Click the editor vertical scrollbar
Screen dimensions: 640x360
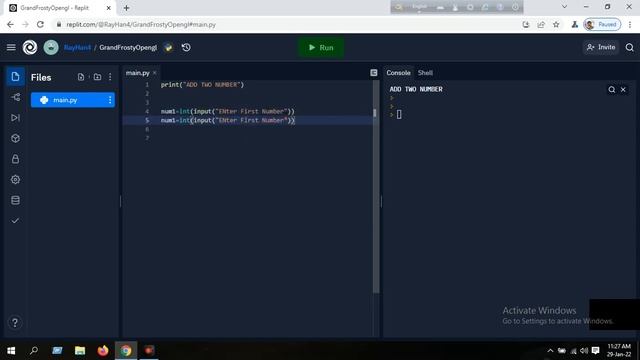(376, 186)
